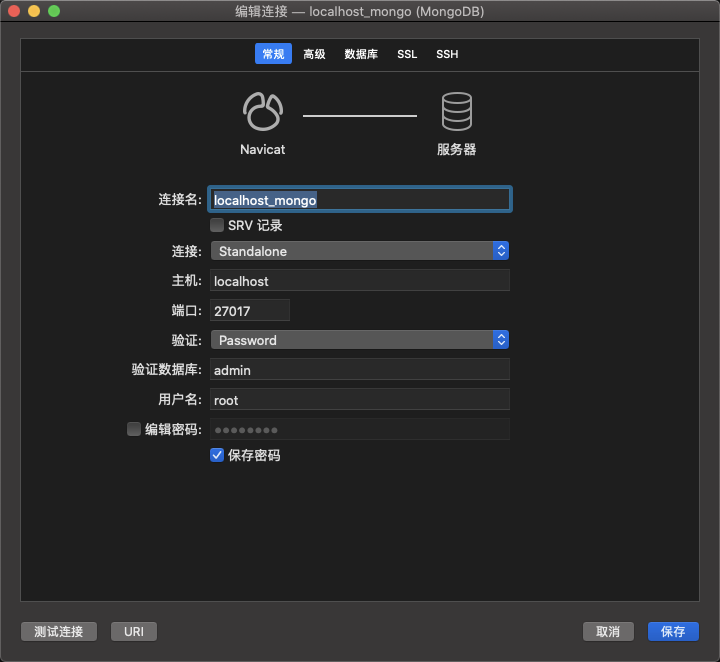Click the Navicat label text

click(x=263, y=150)
